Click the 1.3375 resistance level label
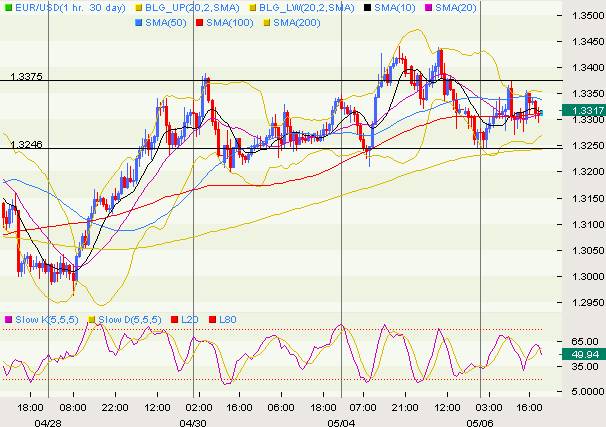Screen dimensions: 606x427 [26, 76]
